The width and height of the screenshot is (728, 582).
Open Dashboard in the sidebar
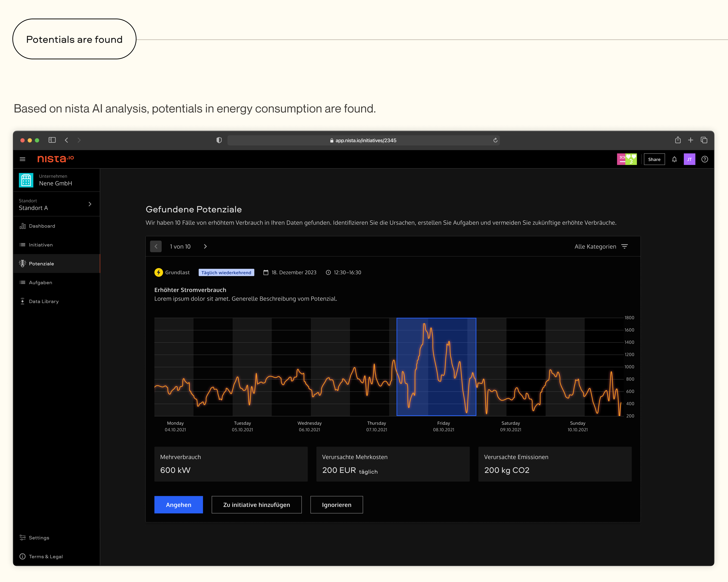42,226
